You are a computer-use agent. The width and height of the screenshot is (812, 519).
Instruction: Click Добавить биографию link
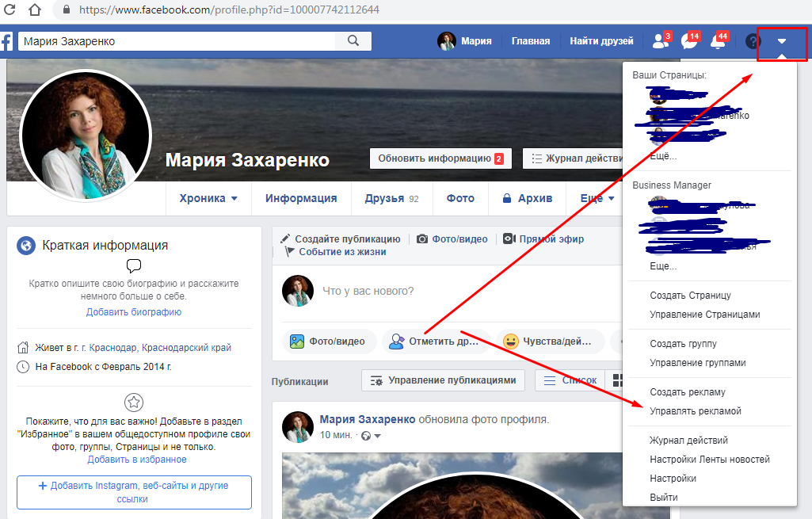pyautogui.click(x=134, y=312)
